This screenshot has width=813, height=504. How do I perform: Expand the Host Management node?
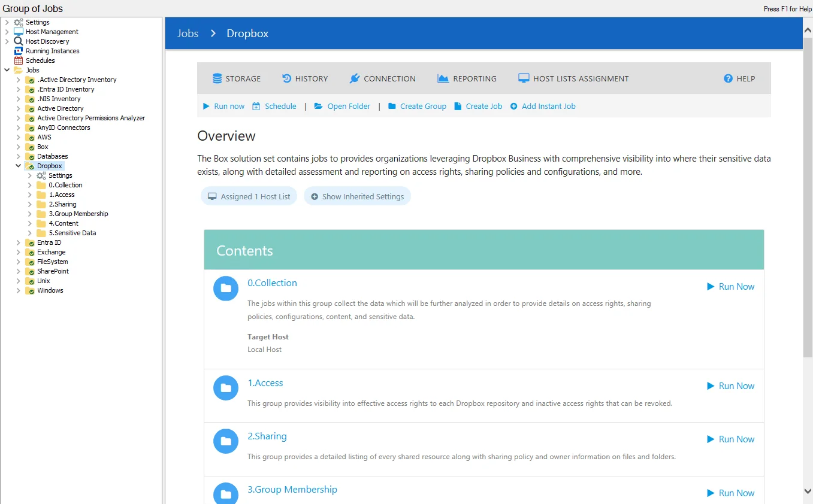[x=7, y=32]
